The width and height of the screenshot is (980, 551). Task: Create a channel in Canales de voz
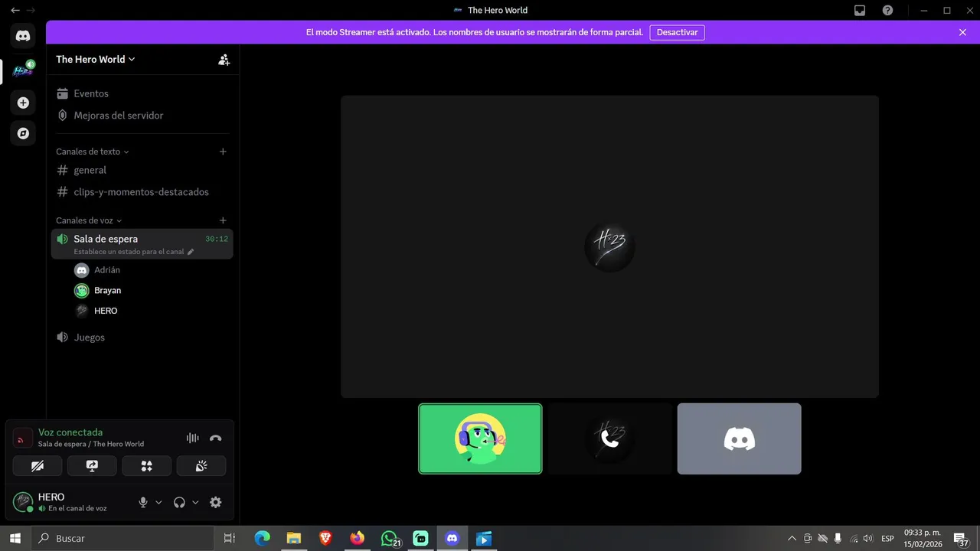223,220
